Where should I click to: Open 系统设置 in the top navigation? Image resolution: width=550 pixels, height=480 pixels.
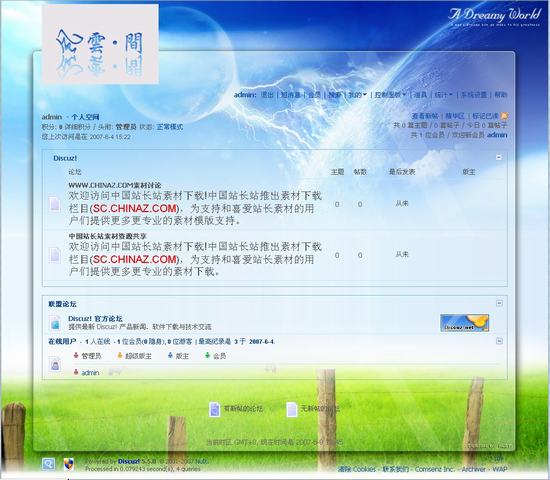pos(474,95)
